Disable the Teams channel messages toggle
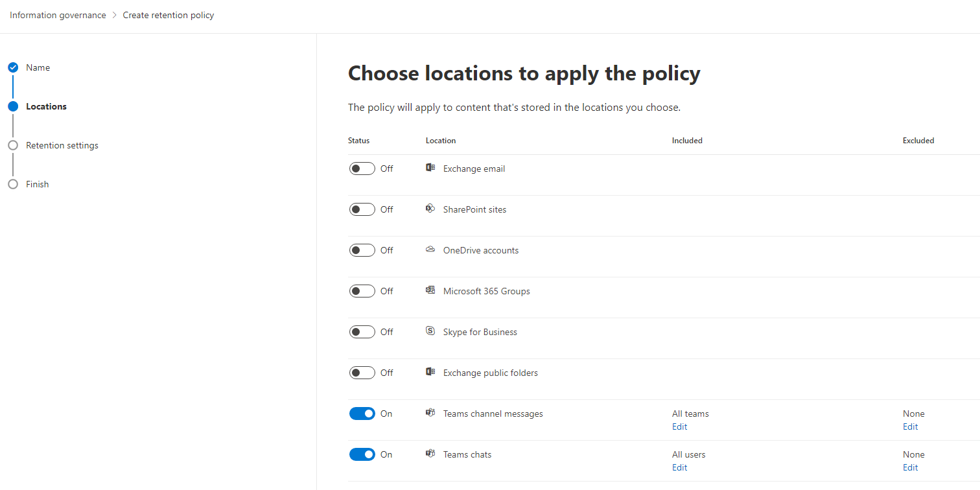This screenshot has height=490, width=980. [362, 414]
